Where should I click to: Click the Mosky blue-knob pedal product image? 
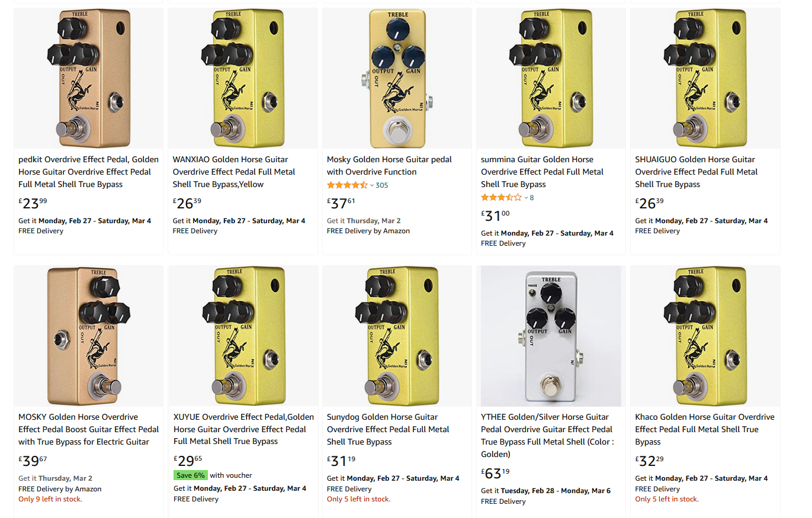[x=397, y=78]
